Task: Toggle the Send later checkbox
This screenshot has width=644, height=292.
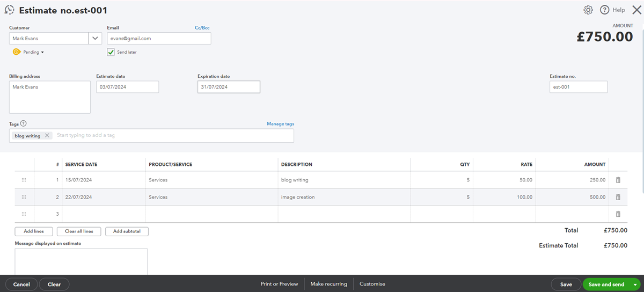Action: coord(111,52)
